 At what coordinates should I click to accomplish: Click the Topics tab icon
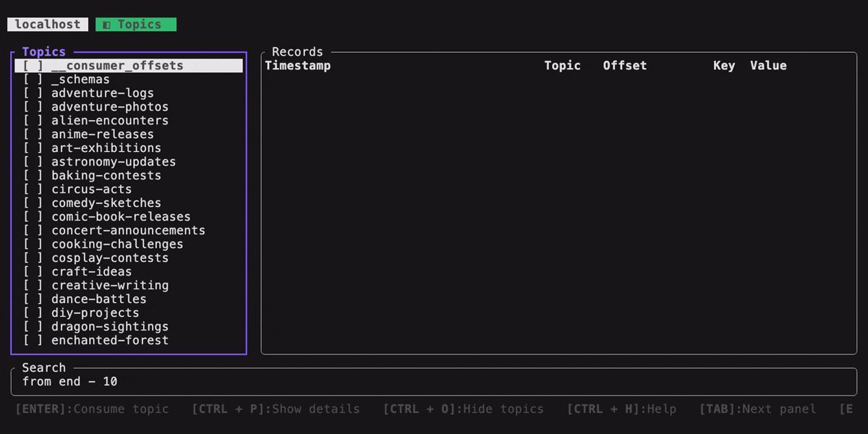click(x=106, y=25)
